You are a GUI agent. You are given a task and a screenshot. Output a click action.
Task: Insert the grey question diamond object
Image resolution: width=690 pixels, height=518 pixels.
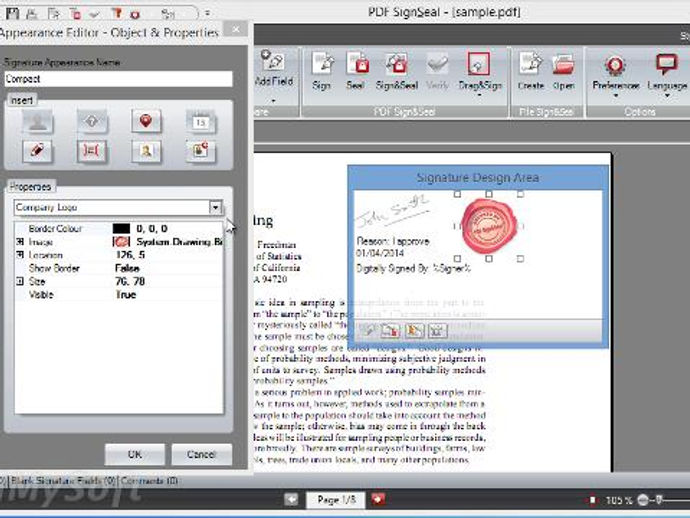tap(92, 121)
